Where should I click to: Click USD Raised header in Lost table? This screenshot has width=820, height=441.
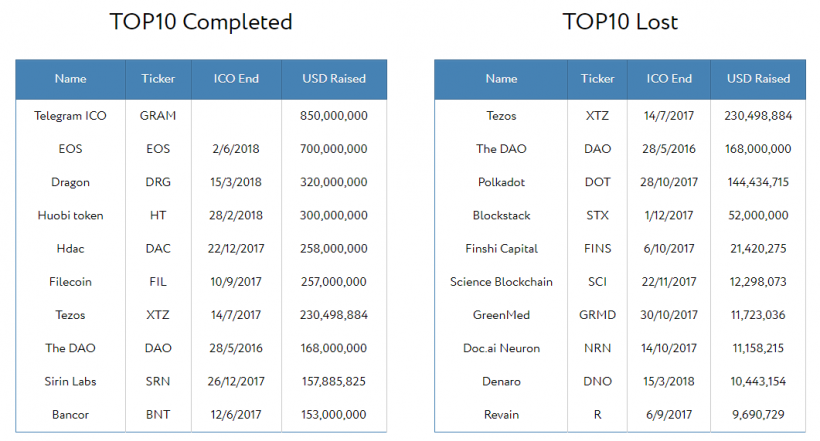point(758,79)
